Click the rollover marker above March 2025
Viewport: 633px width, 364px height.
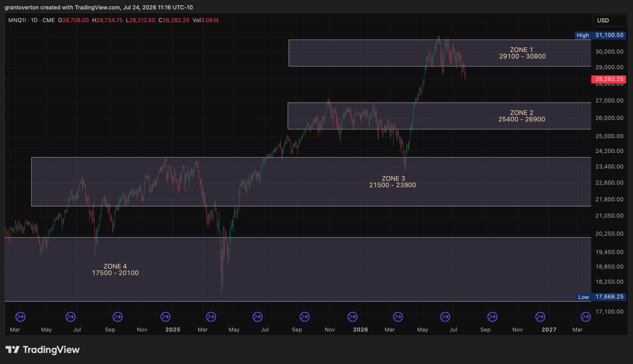pyautogui.click(x=210, y=317)
